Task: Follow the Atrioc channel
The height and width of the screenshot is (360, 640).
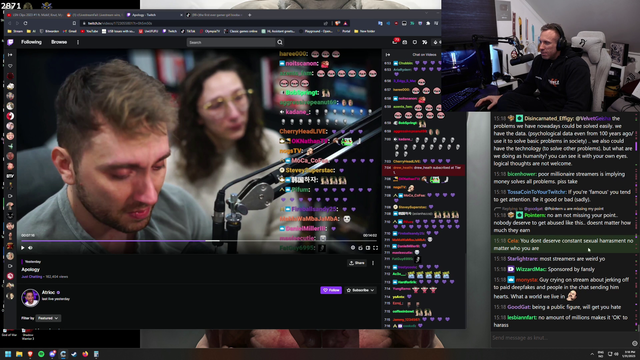Action: click(331, 290)
